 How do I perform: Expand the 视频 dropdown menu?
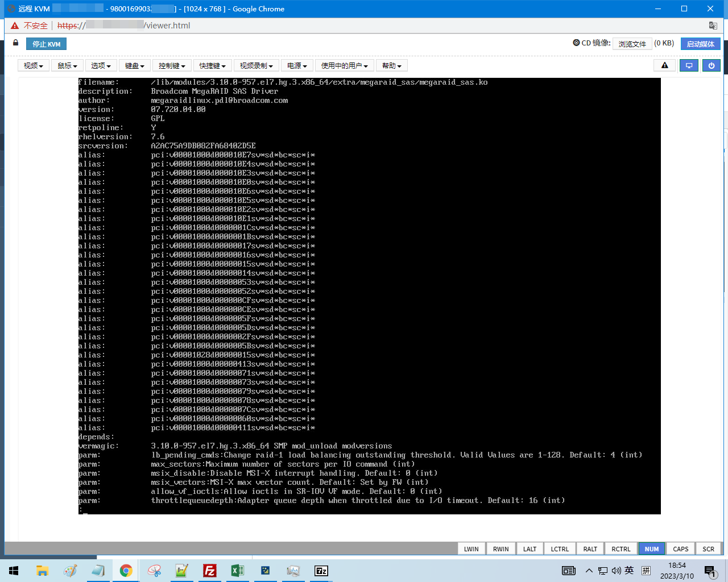click(x=34, y=66)
